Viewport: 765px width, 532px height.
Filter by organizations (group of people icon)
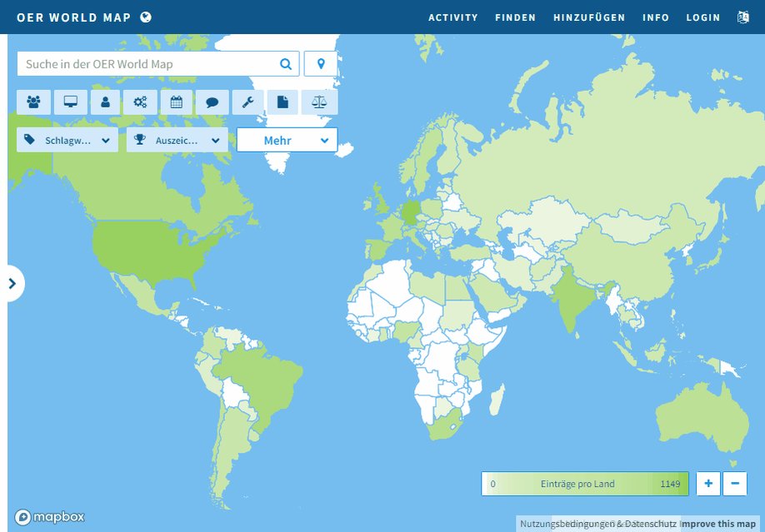(33, 102)
